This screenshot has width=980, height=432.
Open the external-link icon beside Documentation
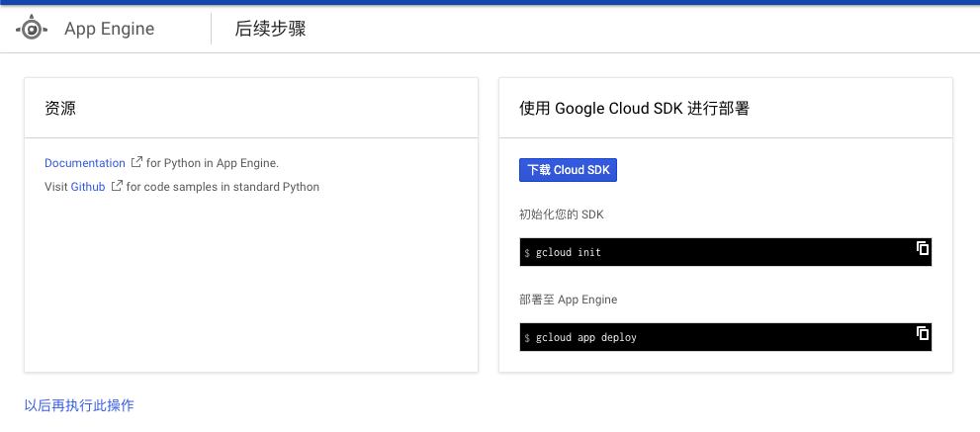click(136, 162)
